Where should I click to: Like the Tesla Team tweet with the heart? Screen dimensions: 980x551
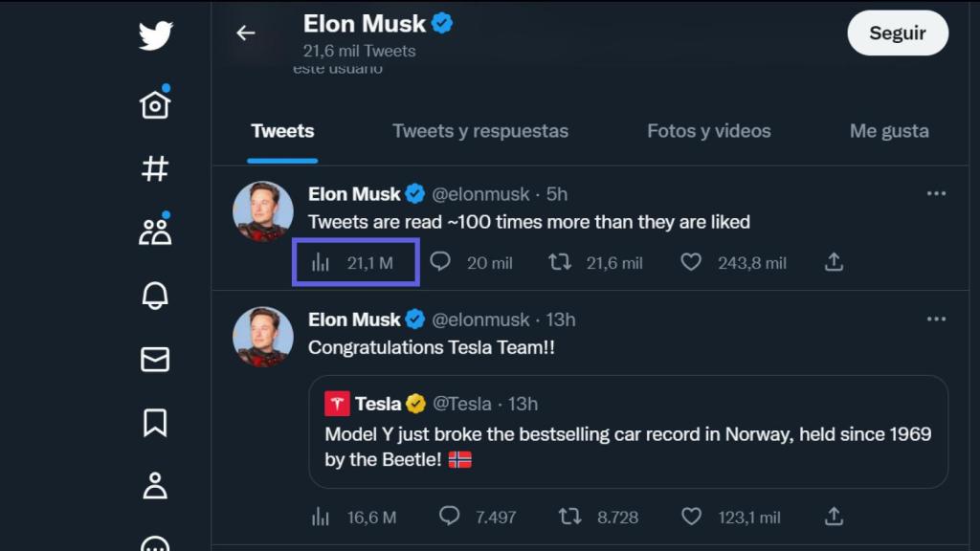[691, 517]
